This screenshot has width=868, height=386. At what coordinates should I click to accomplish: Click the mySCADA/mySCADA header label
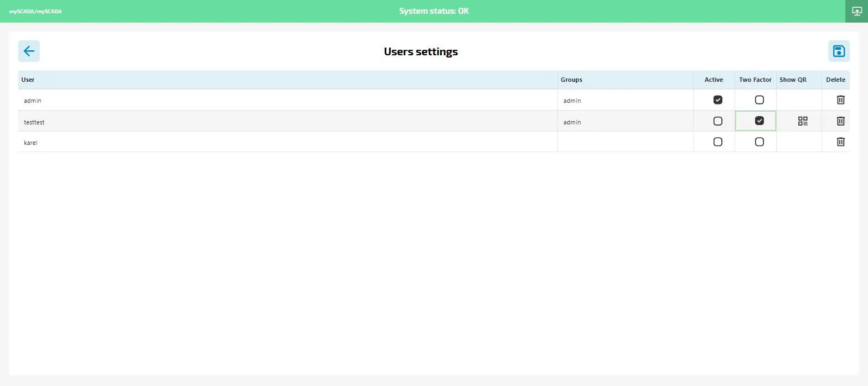click(x=35, y=11)
